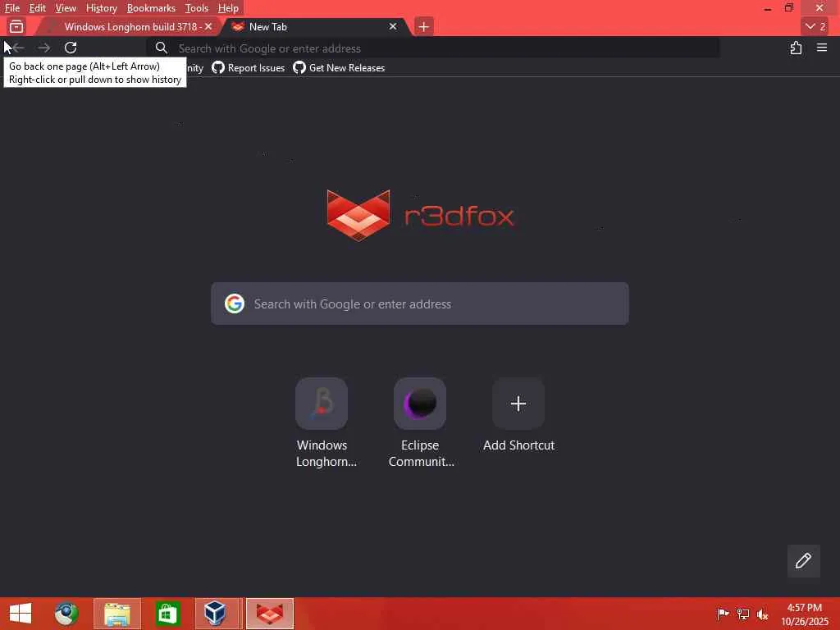Focus the center Google search box
The image size is (840, 630).
coord(419,304)
